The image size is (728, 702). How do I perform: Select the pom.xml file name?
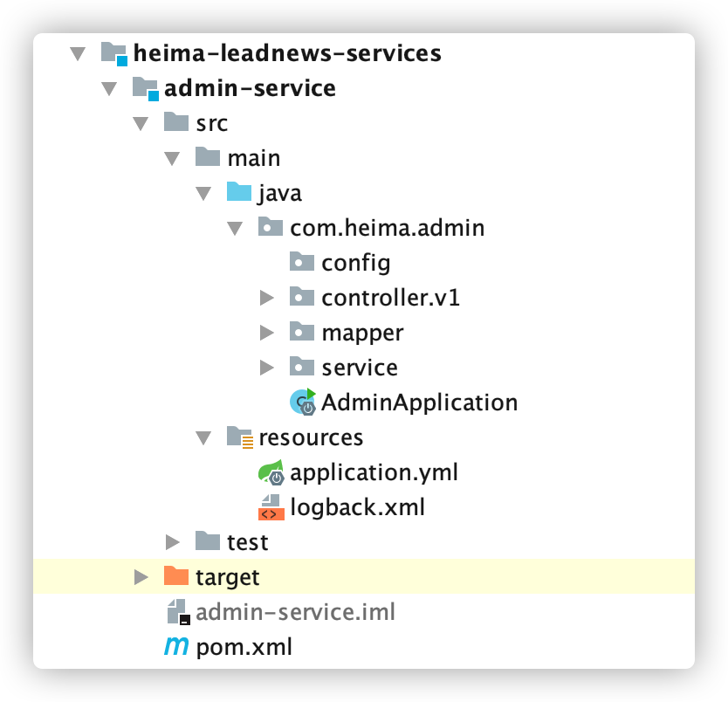(244, 647)
